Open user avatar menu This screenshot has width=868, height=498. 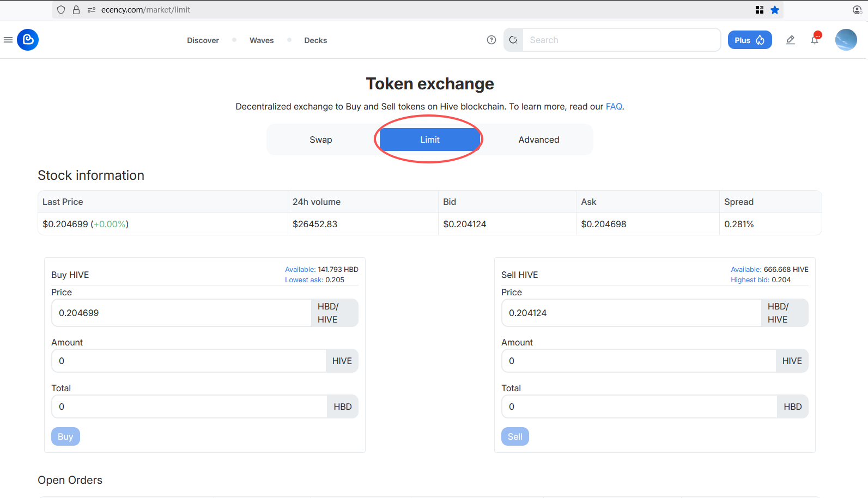coord(846,40)
